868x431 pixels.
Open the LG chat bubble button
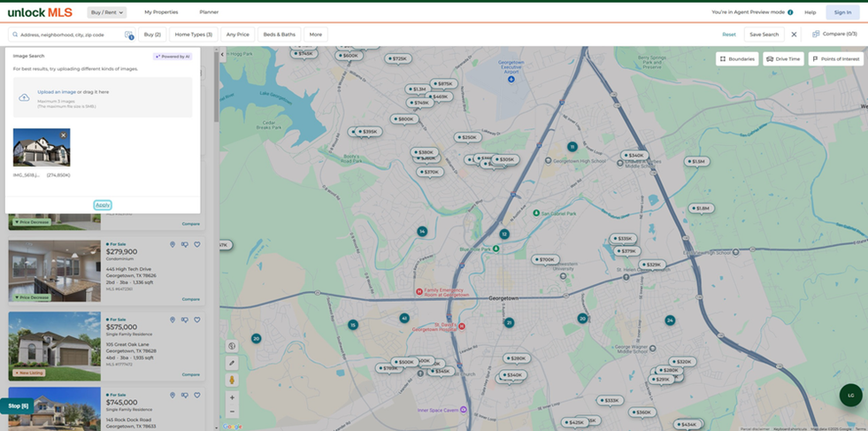click(851, 395)
